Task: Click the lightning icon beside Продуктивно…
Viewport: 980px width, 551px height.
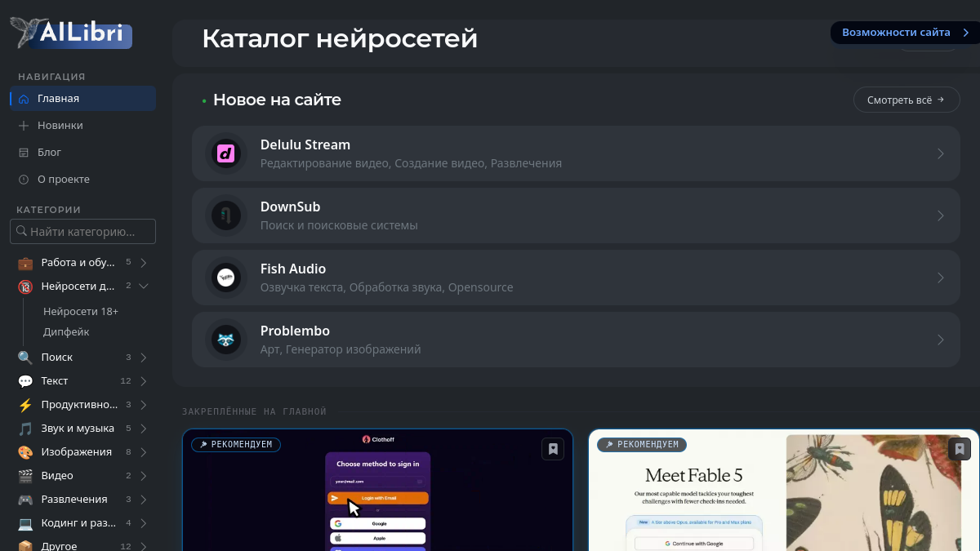Action: point(25,405)
